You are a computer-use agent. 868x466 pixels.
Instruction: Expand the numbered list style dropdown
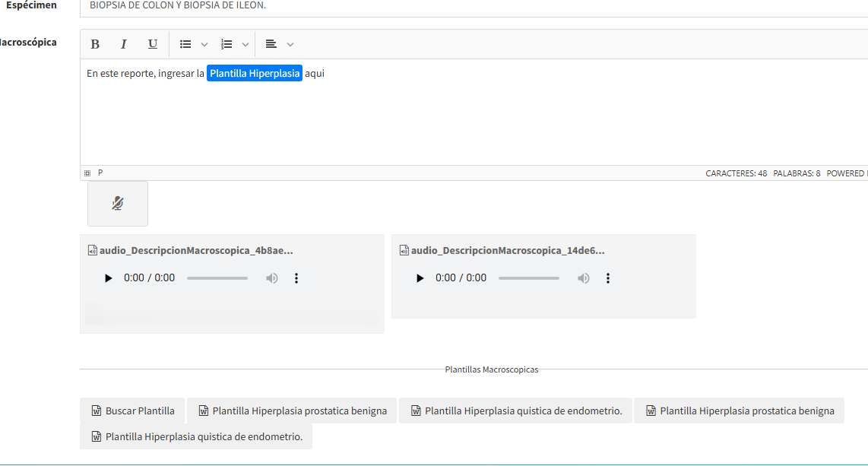[x=245, y=44]
